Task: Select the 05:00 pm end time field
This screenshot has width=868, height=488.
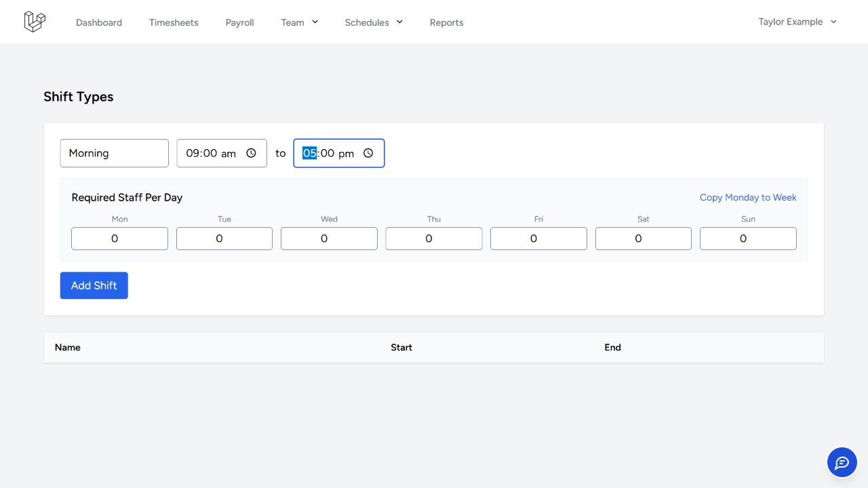Action: [x=339, y=153]
